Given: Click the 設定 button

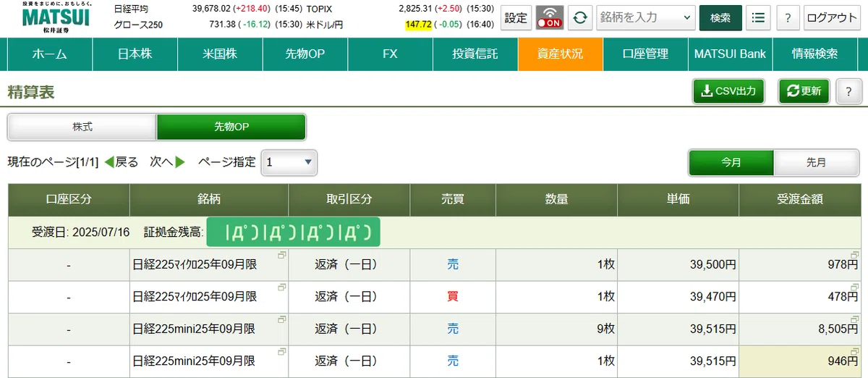Looking at the screenshot, I should [x=516, y=17].
